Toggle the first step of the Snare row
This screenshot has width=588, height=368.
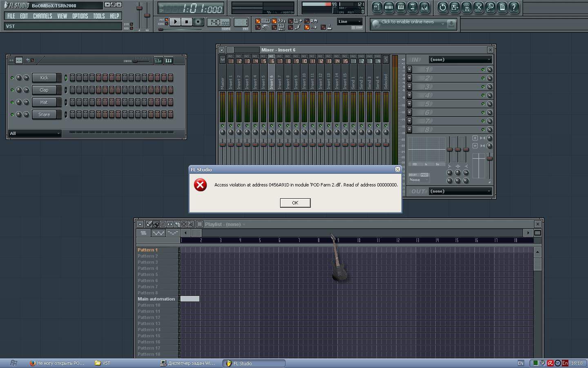(72, 114)
